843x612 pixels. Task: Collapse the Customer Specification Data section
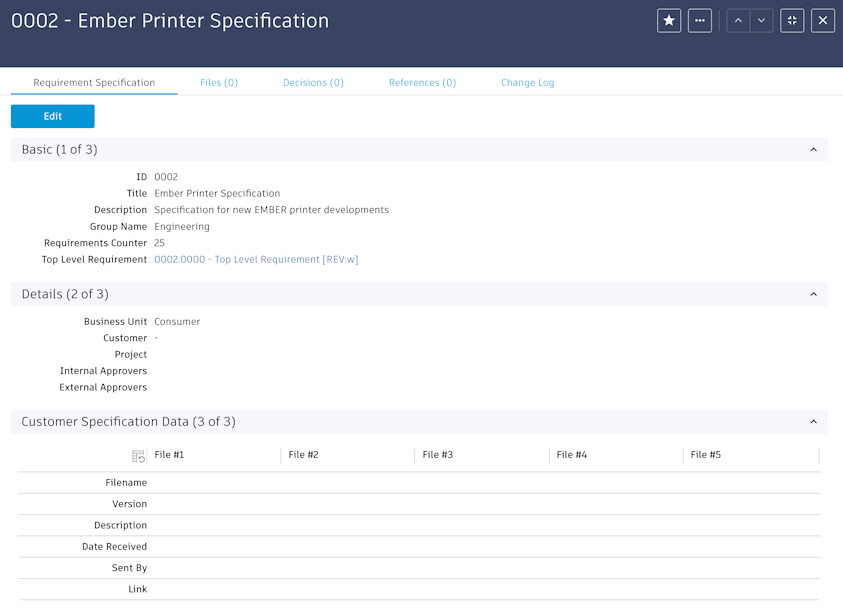pyautogui.click(x=813, y=422)
